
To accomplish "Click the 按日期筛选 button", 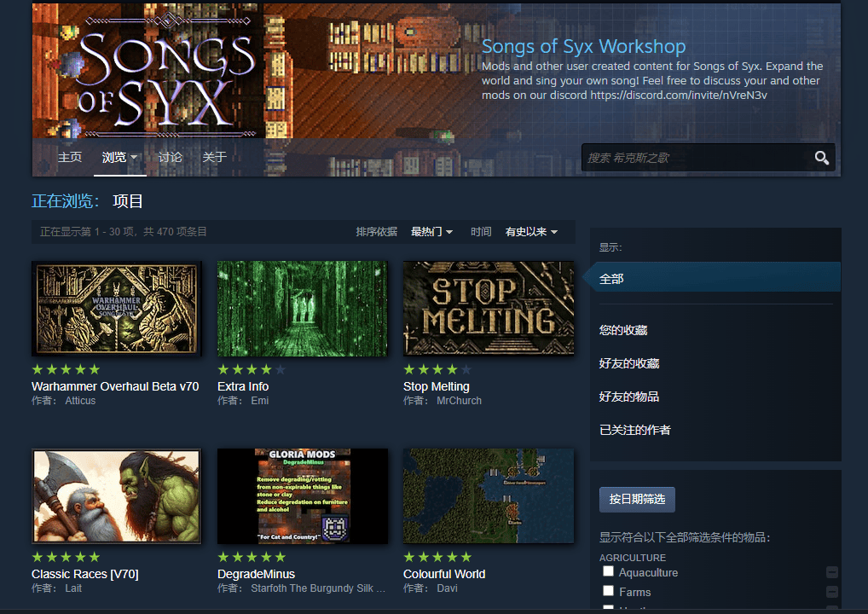I will tap(637, 500).
